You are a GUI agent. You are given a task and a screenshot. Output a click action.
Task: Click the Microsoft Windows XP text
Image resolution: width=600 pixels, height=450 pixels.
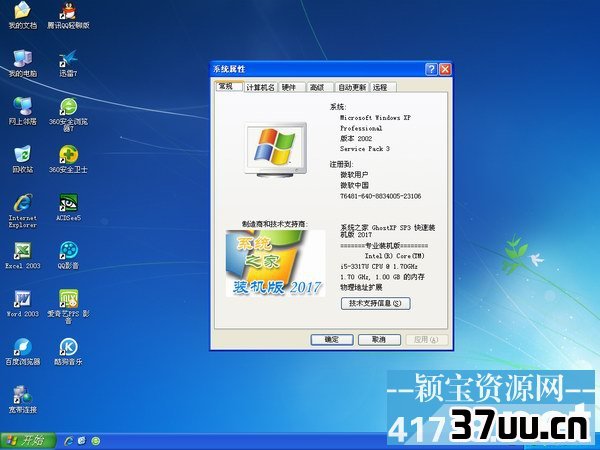click(x=375, y=118)
